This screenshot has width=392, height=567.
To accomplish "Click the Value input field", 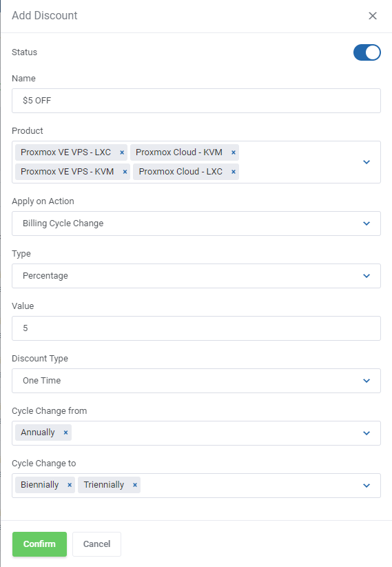I will (196, 328).
